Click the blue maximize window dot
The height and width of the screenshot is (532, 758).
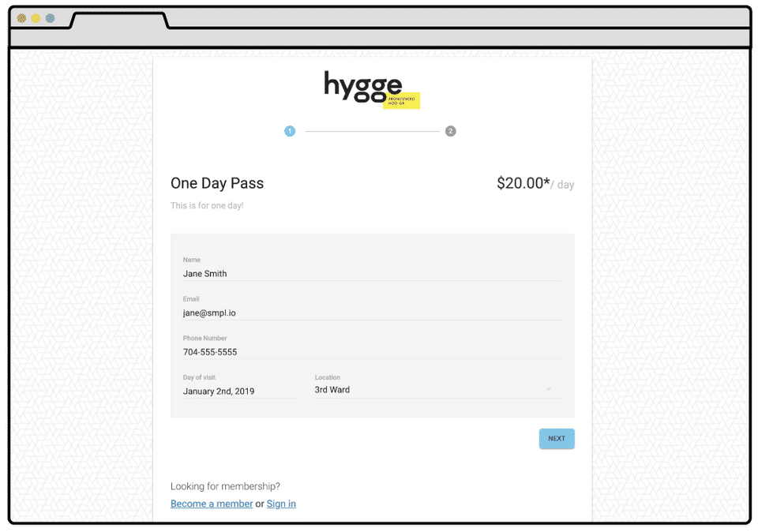coord(50,18)
